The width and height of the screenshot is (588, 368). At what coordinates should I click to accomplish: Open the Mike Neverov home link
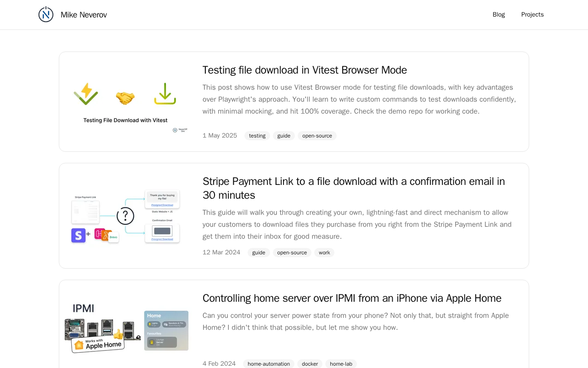point(84,15)
